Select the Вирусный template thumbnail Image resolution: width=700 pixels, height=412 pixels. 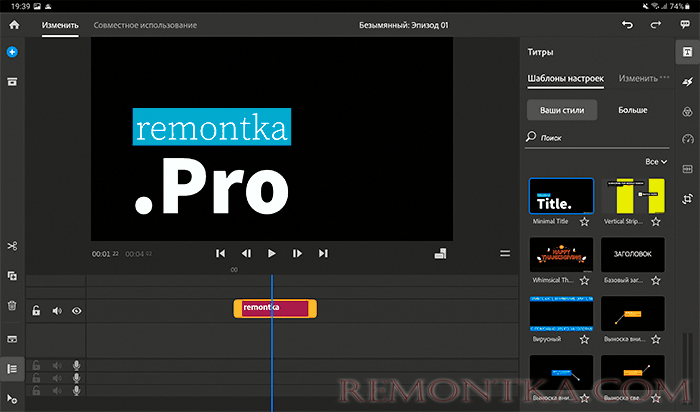click(562, 313)
